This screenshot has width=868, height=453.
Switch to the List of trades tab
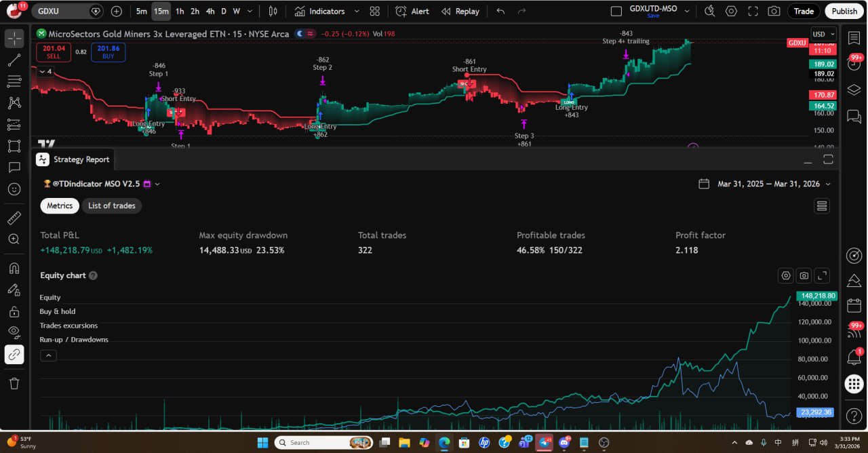pyautogui.click(x=111, y=205)
